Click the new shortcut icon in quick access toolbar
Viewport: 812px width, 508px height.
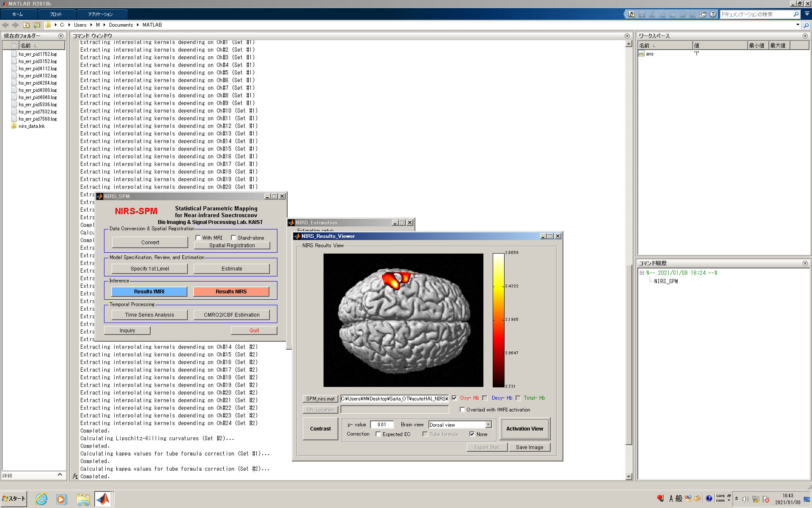click(631, 14)
